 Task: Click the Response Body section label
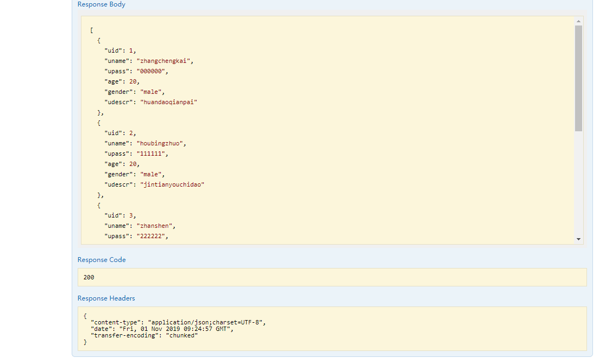(101, 4)
